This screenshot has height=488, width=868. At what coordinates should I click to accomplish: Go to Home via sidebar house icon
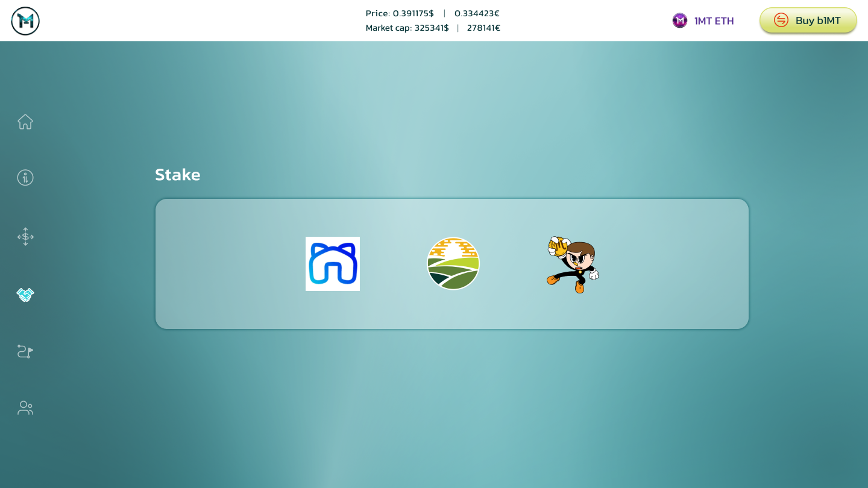[x=25, y=122]
